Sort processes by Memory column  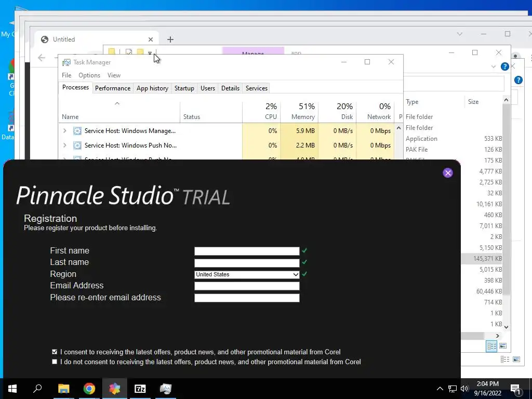click(300, 112)
